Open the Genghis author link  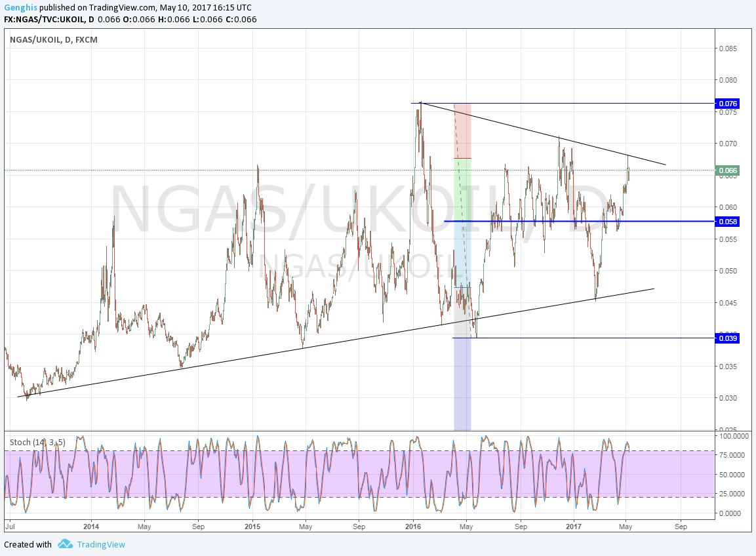(x=21, y=8)
